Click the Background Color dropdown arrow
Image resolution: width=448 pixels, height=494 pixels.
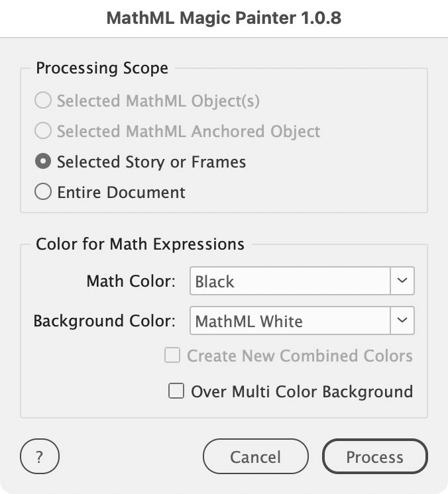pos(402,321)
